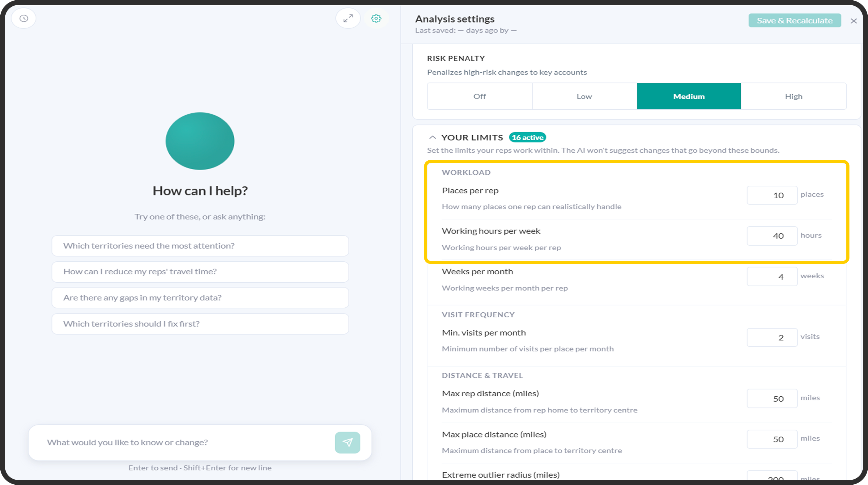
Task: Expand chat panel to full screen
Action: coord(348,18)
